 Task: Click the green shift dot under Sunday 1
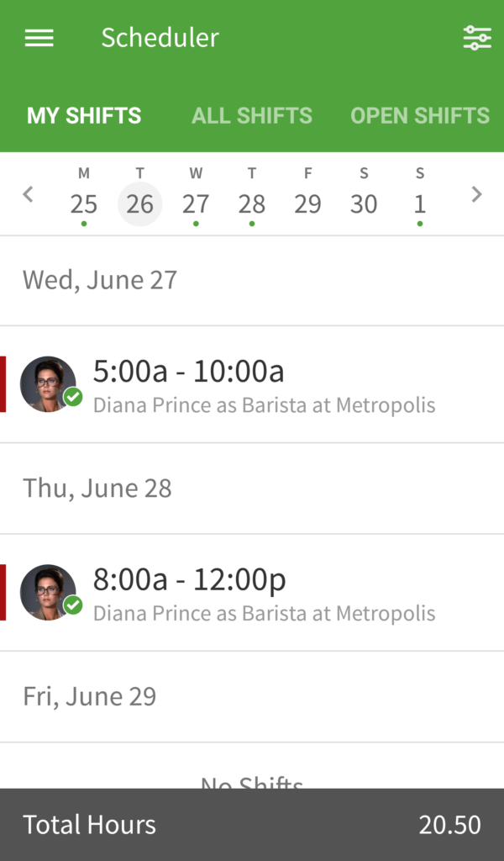[420, 224]
